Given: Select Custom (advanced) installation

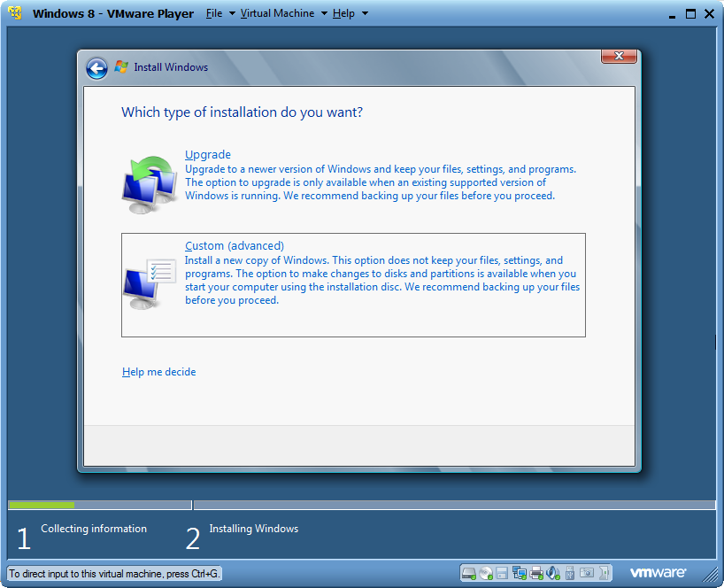Looking at the screenshot, I should point(353,285).
